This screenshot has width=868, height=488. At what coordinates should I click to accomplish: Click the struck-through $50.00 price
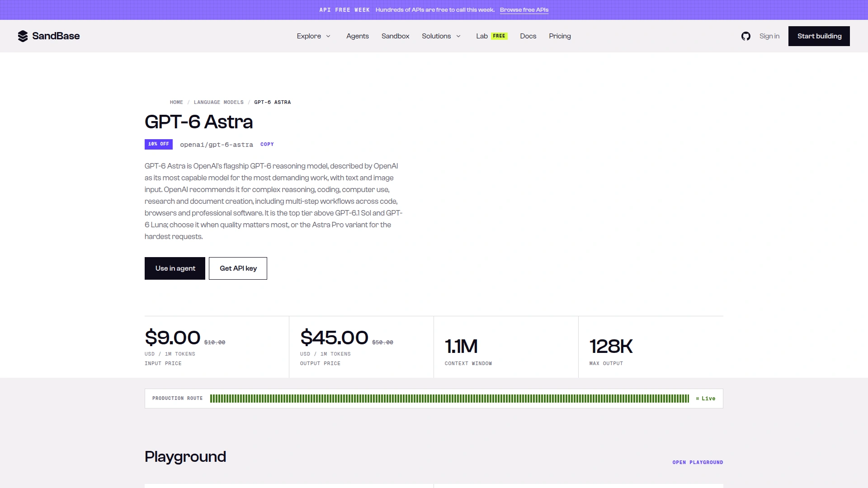[382, 343]
